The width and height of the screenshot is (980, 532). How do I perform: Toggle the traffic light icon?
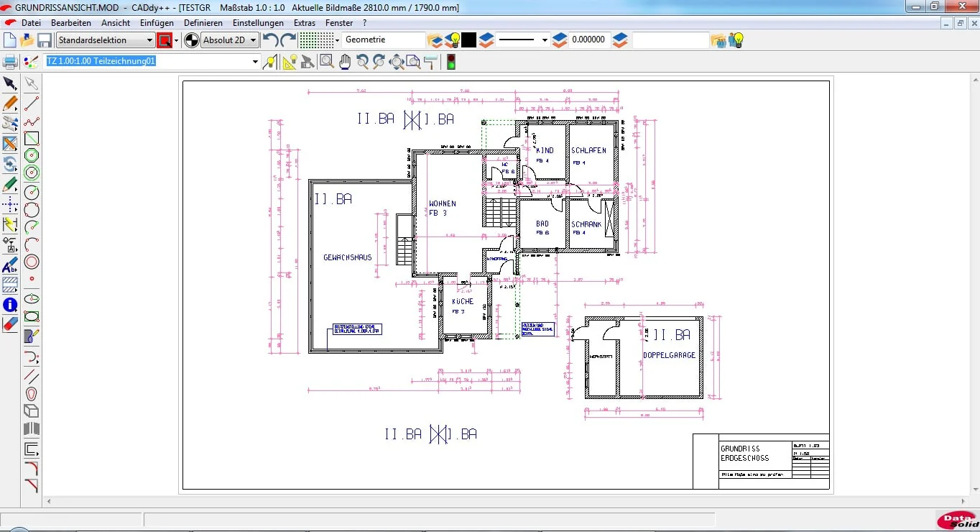point(451,62)
